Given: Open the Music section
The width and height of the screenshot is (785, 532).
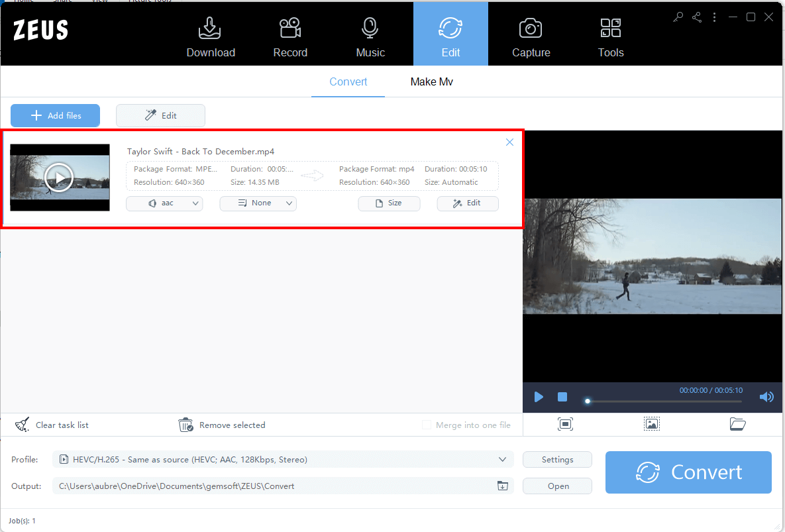Looking at the screenshot, I should [x=370, y=36].
